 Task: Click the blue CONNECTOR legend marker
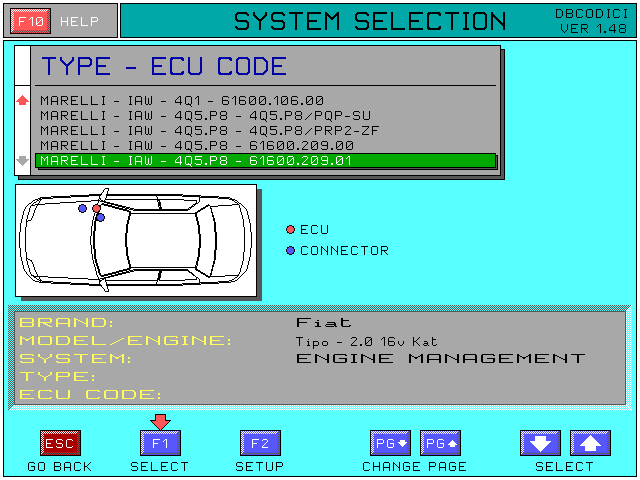click(x=290, y=251)
